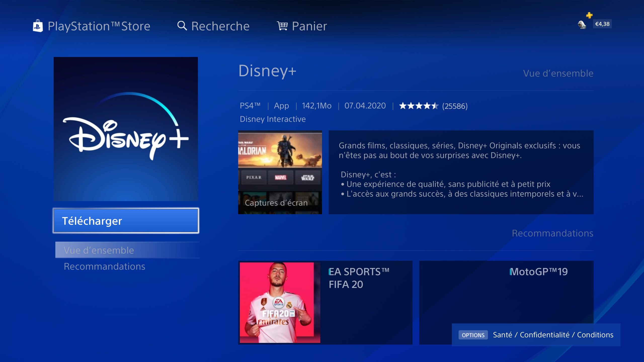644x362 pixels.
Task: Open the user avatar profile icon
Action: tap(582, 25)
